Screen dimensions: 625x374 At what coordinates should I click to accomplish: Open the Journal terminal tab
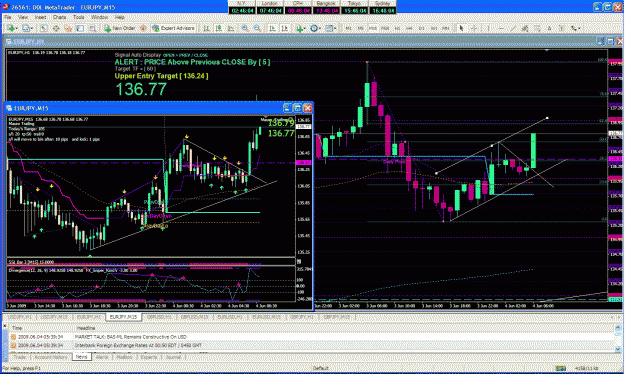[173, 357]
